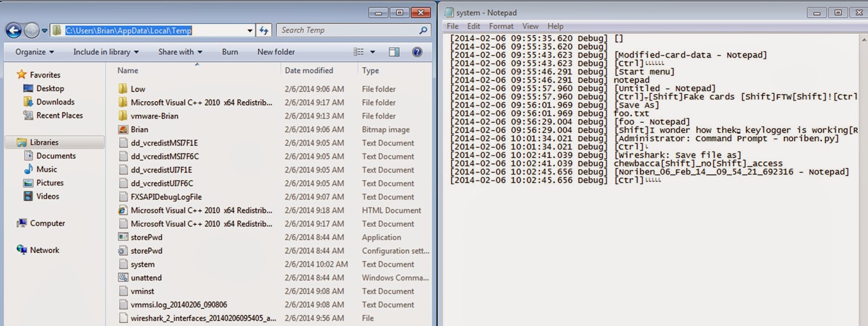
Task: Select the system text document icon
Action: tap(123, 264)
